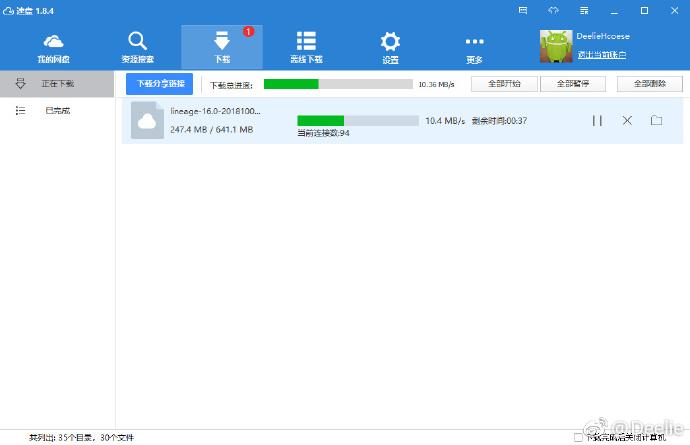This screenshot has width=690, height=445.
Task: Select 已完成 in the sidebar
Action: tap(57, 110)
